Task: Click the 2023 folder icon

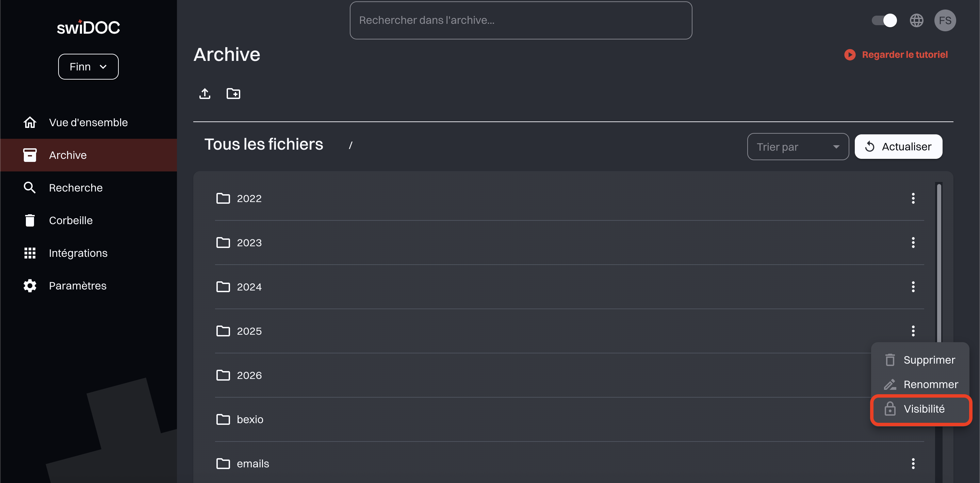Action: pyautogui.click(x=223, y=243)
